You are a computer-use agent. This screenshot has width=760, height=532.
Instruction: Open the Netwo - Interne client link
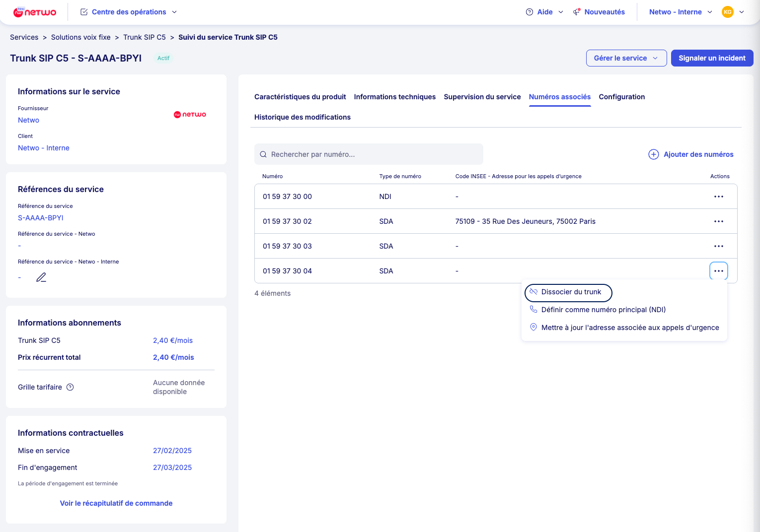click(x=44, y=148)
